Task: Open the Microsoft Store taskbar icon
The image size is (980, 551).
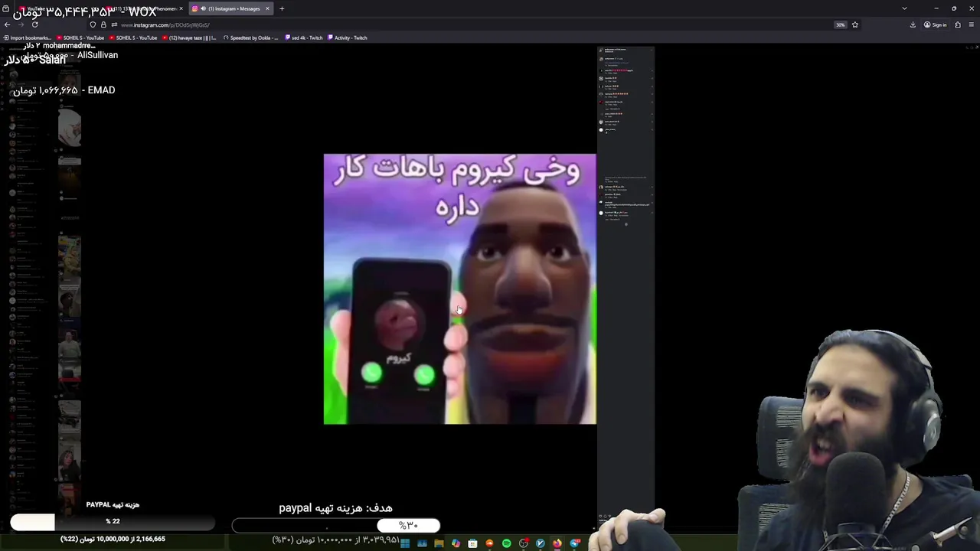Action: pos(472,543)
